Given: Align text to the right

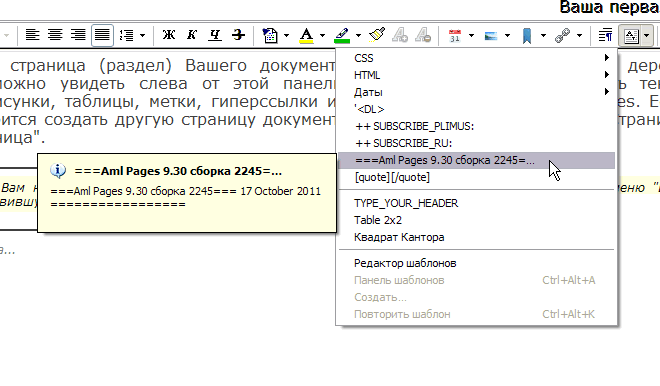Looking at the screenshot, I should point(78,35).
